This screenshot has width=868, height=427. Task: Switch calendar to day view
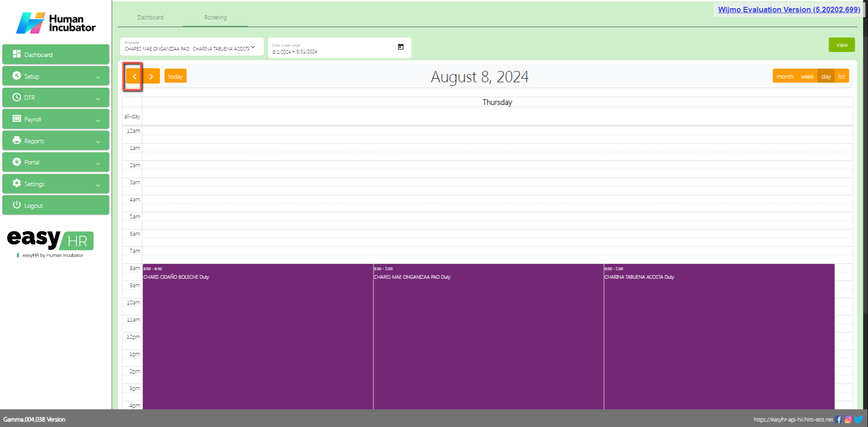[826, 76]
